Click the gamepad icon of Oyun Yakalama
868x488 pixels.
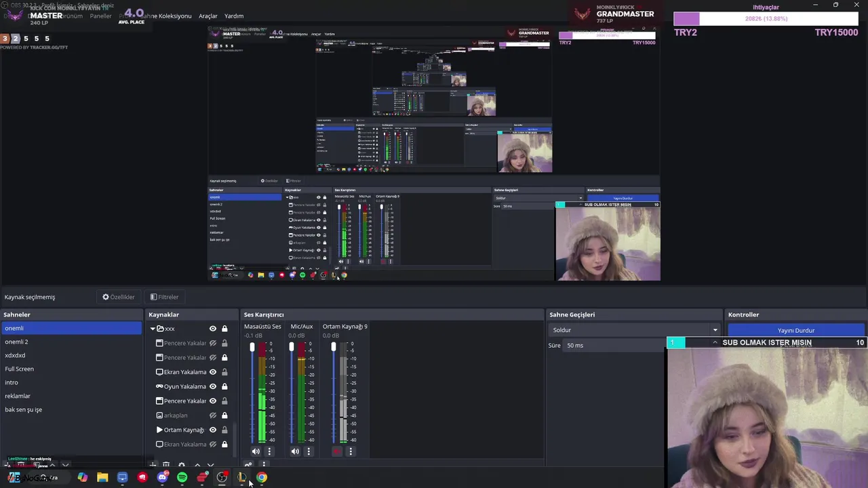click(x=159, y=386)
